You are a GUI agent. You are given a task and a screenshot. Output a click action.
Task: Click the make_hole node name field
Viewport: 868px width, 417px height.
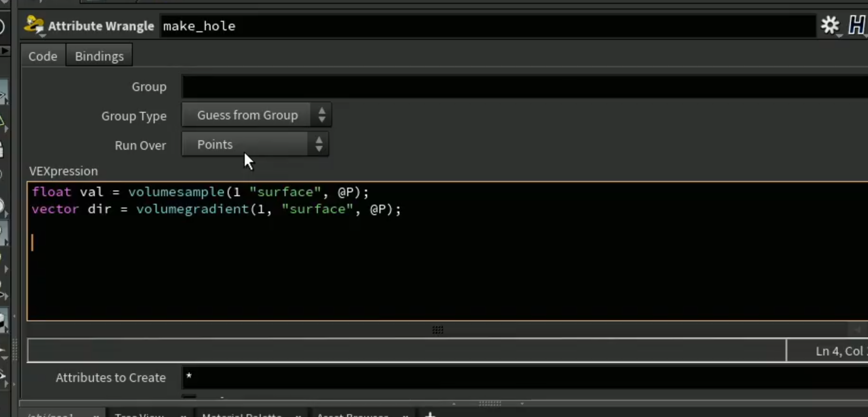488,26
